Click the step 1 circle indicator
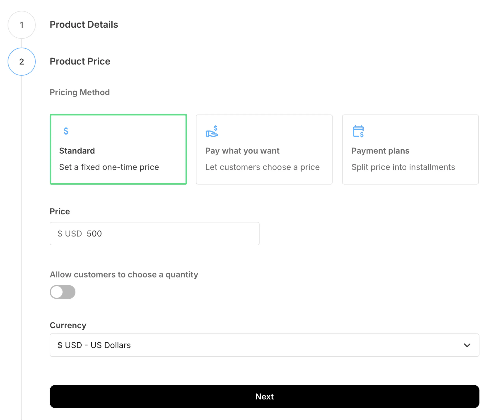Screen dimensions: 504x420 22,25
